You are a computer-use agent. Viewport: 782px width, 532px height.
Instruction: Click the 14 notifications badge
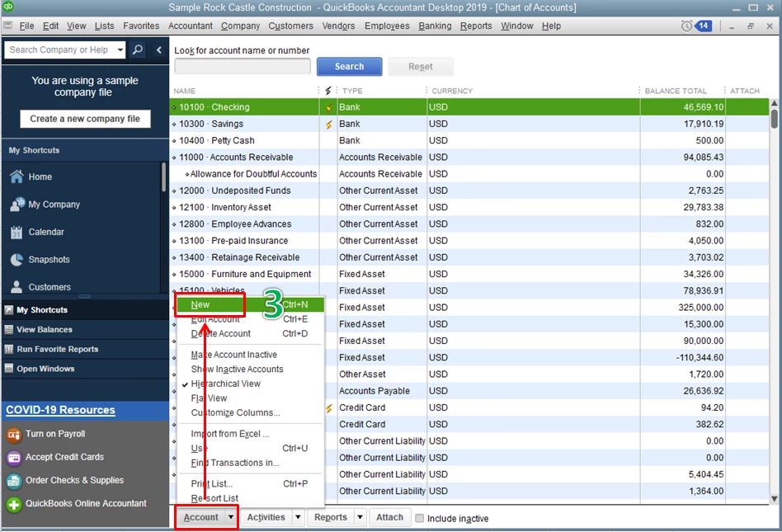click(x=703, y=26)
